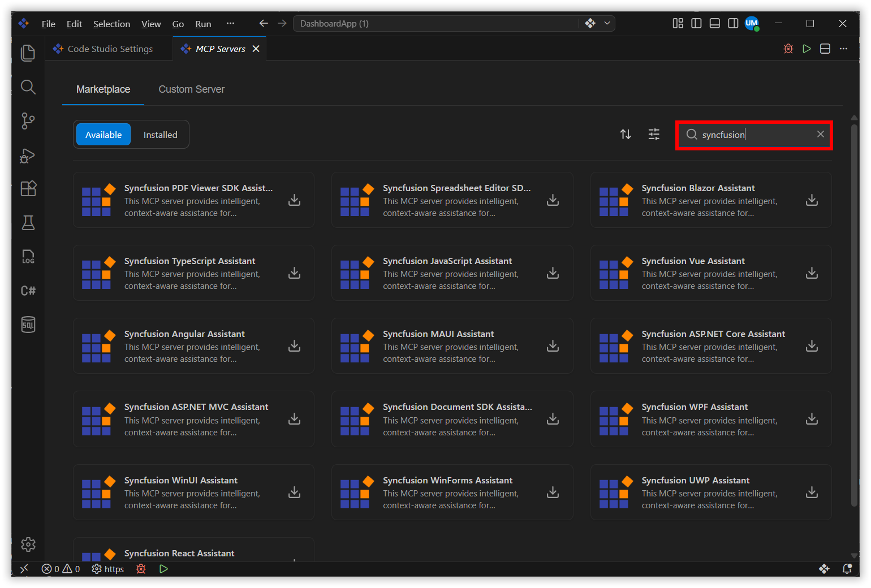Install Syncfusion ASP.NET MVC Assistant

click(295, 419)
